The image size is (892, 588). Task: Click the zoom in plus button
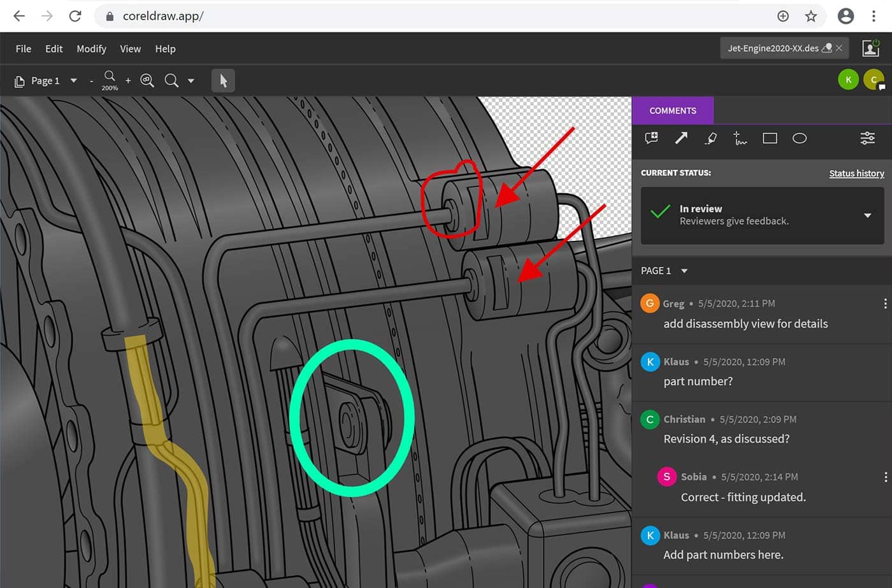point(128,81)
